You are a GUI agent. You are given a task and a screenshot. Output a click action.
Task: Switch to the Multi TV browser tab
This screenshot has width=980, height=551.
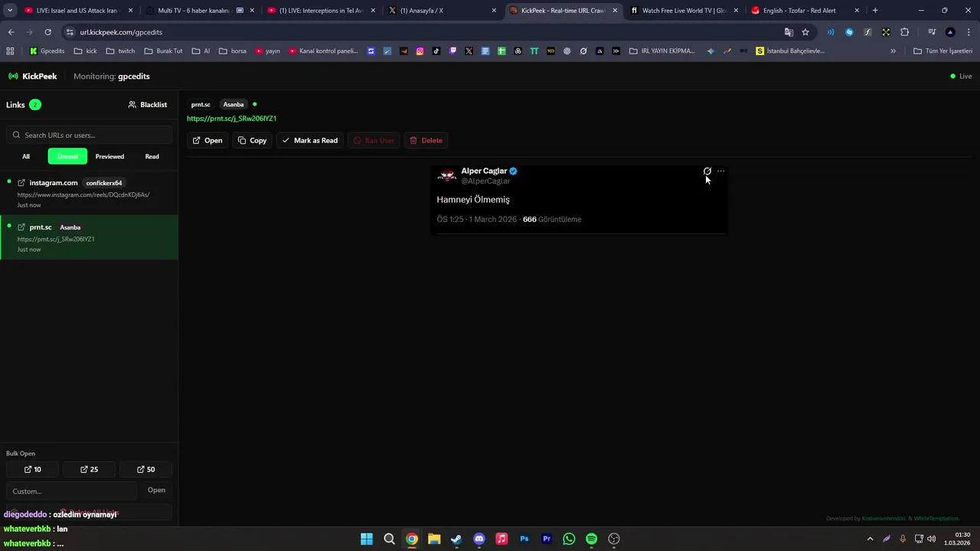click(199, 11)
